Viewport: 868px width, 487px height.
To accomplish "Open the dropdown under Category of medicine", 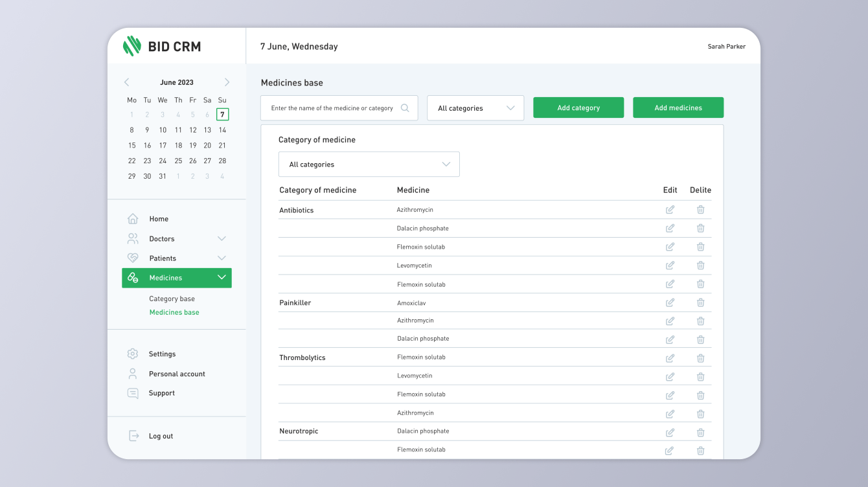I will [369, 164].
